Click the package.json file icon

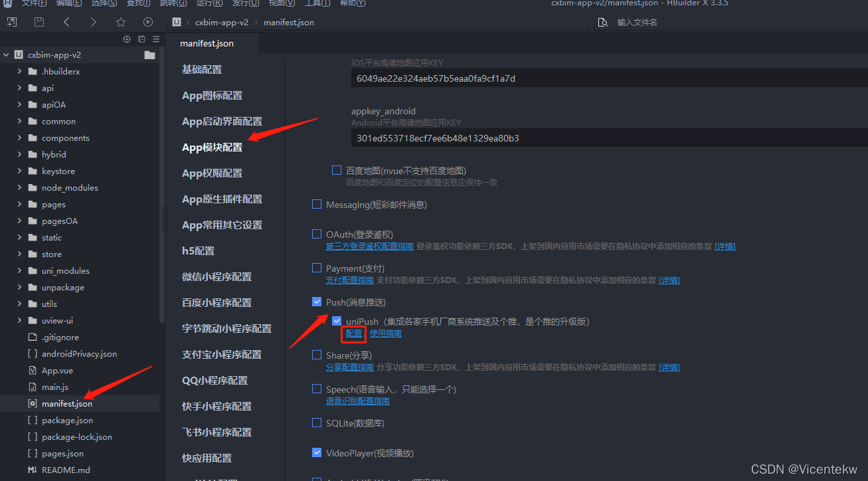pos(33,420)
